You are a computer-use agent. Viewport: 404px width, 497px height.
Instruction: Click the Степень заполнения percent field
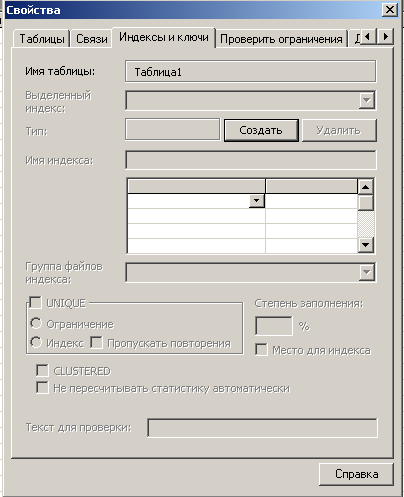coord(274,326)
